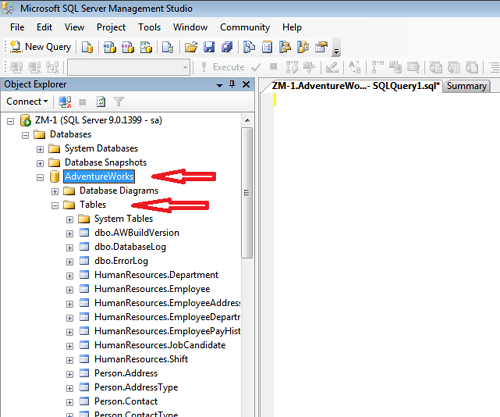Open the Project menu
Screen dimensions: 500x417
coord(111,27)
